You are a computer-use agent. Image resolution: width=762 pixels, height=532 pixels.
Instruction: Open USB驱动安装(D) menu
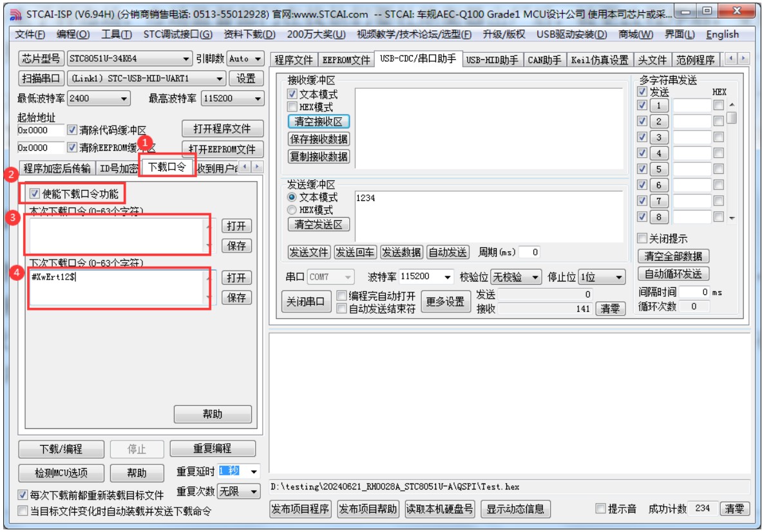click(571, 35)
